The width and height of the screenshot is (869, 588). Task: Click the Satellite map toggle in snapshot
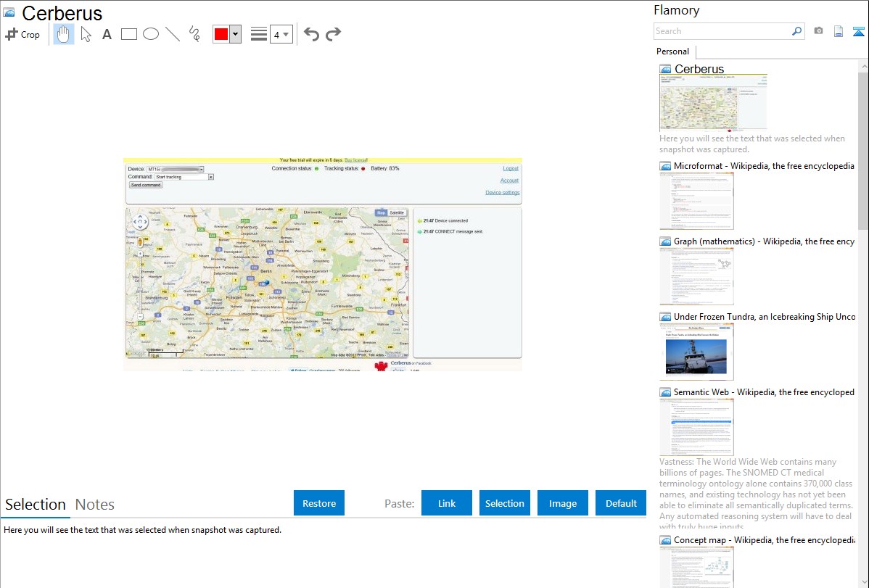[397, 213]
